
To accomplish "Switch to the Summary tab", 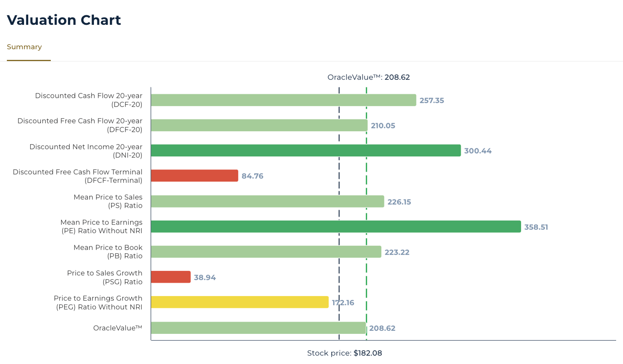I will click(x=24, y=47).
